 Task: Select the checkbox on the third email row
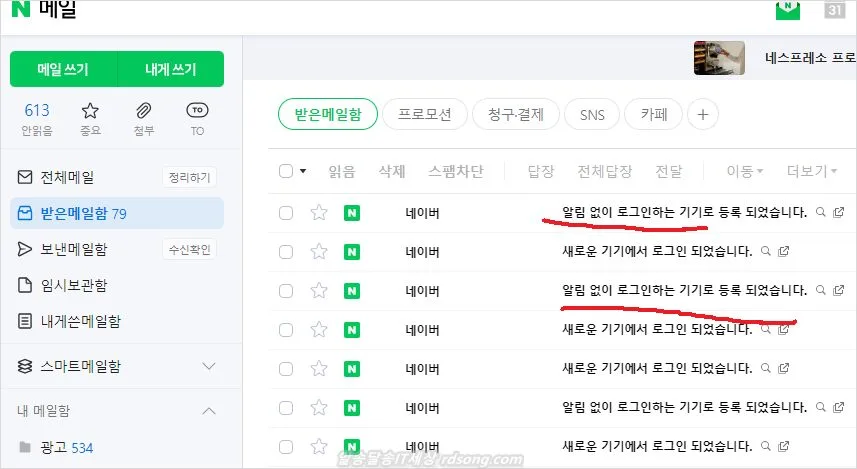(x=286, y=291)
